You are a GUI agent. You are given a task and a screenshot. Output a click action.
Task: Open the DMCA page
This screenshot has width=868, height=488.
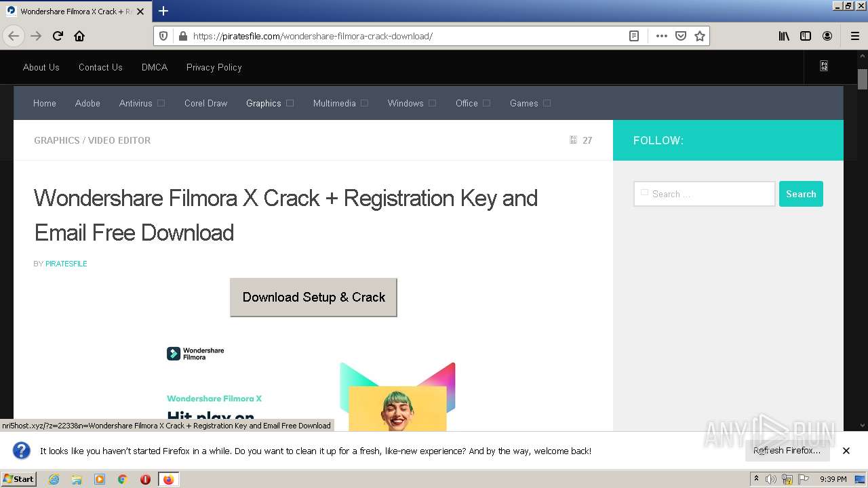(x=155, y=67)
